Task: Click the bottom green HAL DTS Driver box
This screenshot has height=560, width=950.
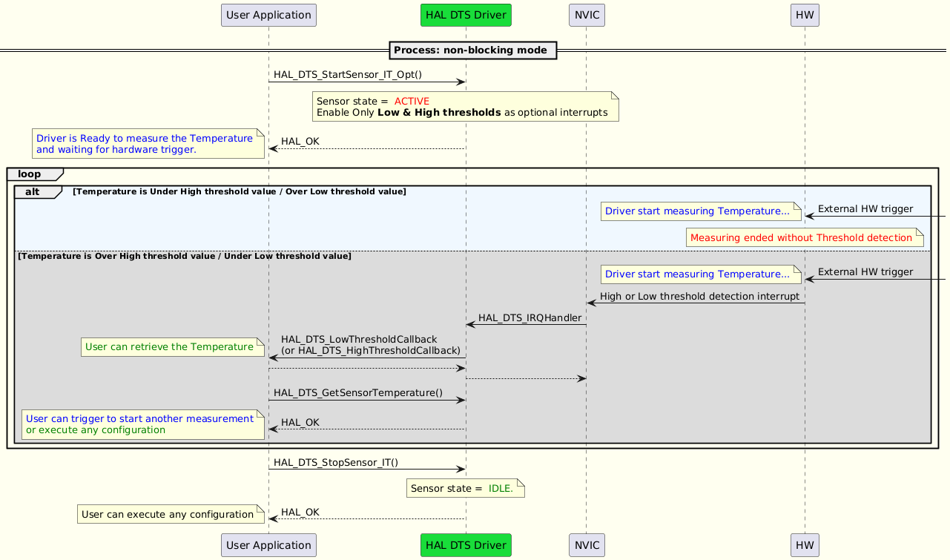Action: pos(466,544)
